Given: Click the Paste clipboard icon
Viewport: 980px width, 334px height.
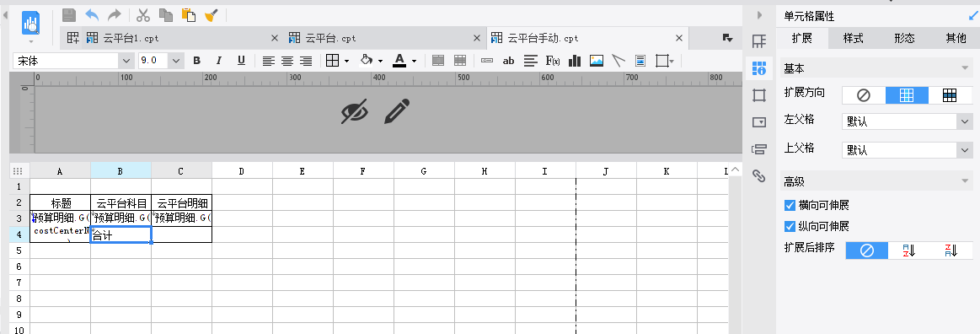Looking at the screenshot, I should pyautogui.click(x=188, y=15).
